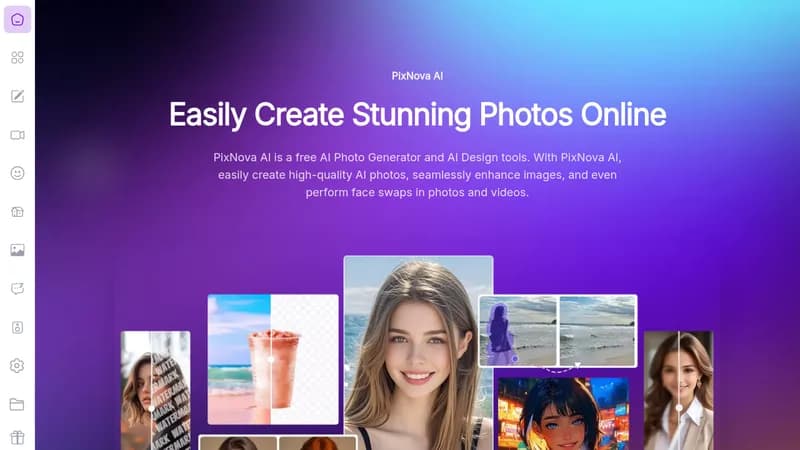Open the video camera icon in sidebar
800x450 pixels.
(17, 135)
